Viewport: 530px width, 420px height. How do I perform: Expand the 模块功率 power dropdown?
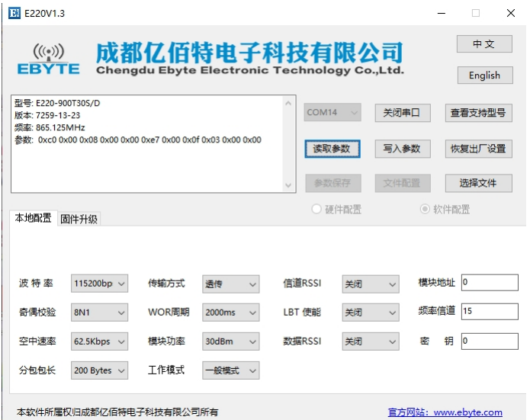point(230,341)
